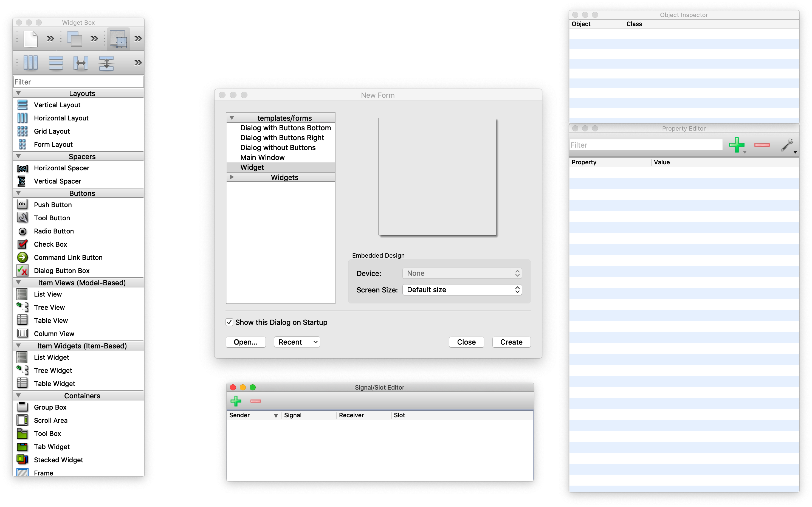Collapse the Layouts category
This screenshot has height=507, width=812.
pos(18,93)
